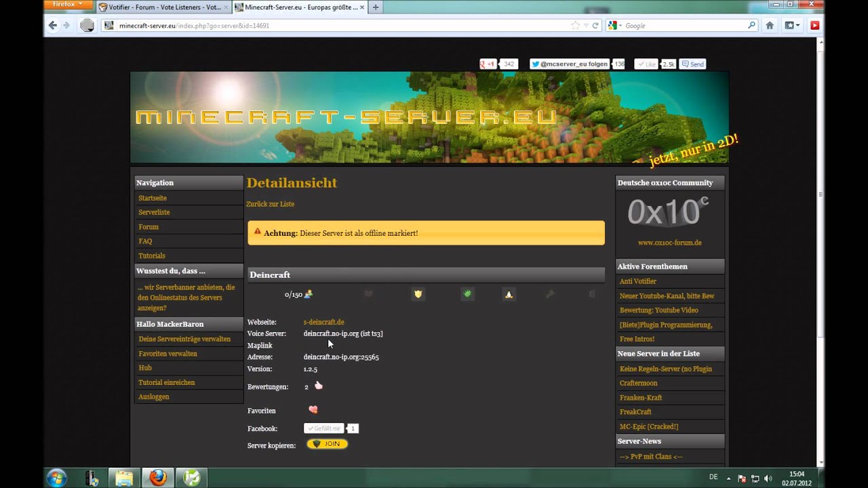
Task: Click Zurück zur Liste link
Action: click(270, 204)
